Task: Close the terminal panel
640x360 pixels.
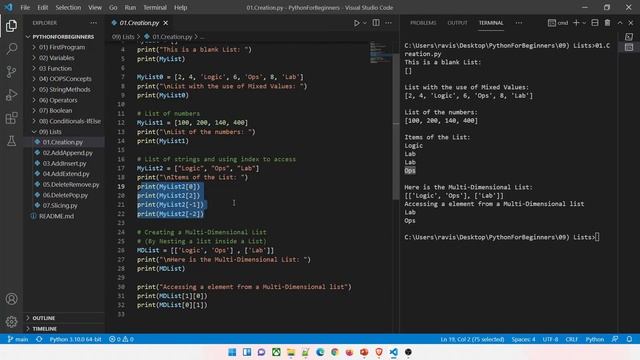Action: coord(631,23)
